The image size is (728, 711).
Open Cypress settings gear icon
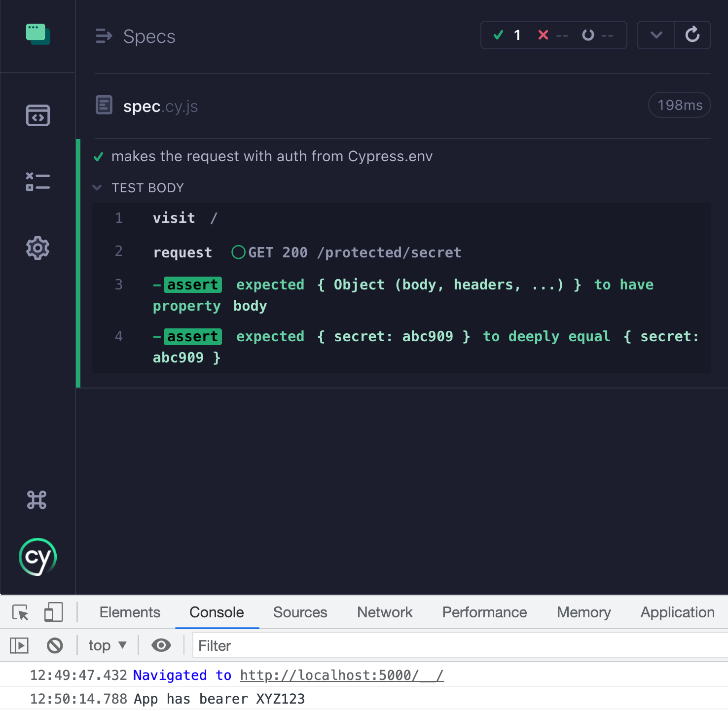click(x=37, y=248)
